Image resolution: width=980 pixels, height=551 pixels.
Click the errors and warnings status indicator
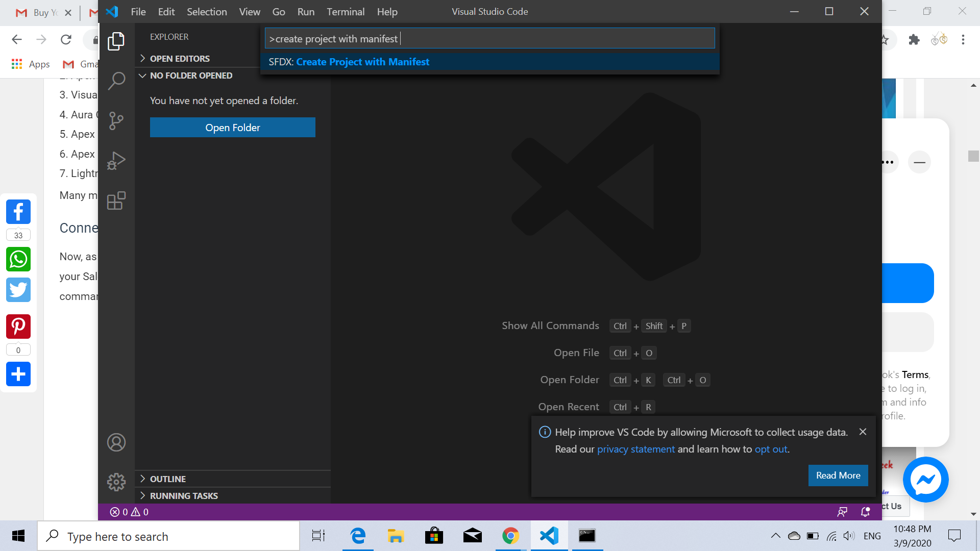[129, 512]
